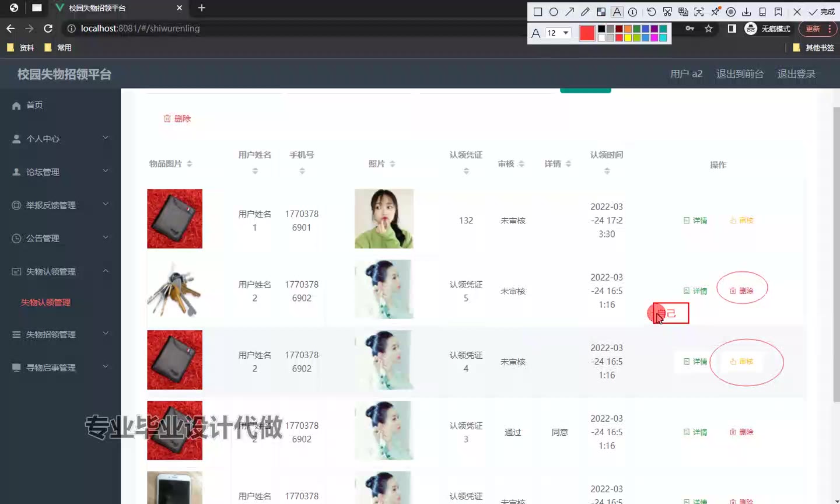The height and width of the screenshot is (504, 840).
Task: Select the mosaic blur tool
Action: pyautogui.click(x=601, y=12)
